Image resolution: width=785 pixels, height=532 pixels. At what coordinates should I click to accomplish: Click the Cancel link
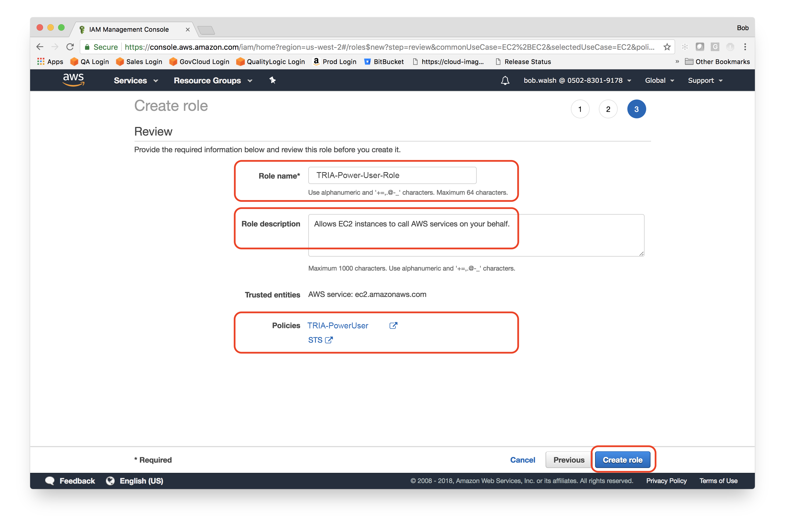(522, 460)
